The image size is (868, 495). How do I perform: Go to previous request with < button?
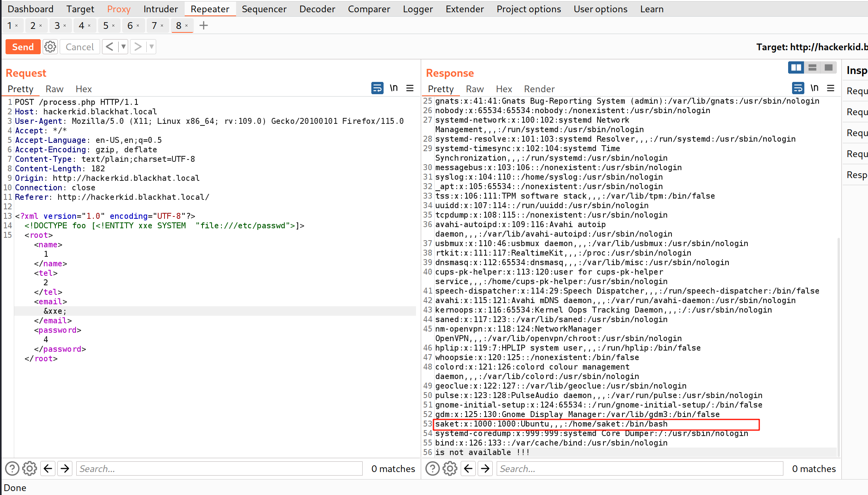pyautogui.click(x=110, y=47)
